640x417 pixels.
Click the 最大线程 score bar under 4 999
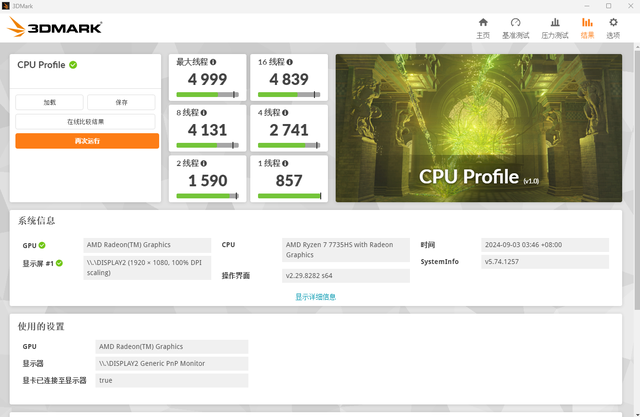[x=207, y=95]
